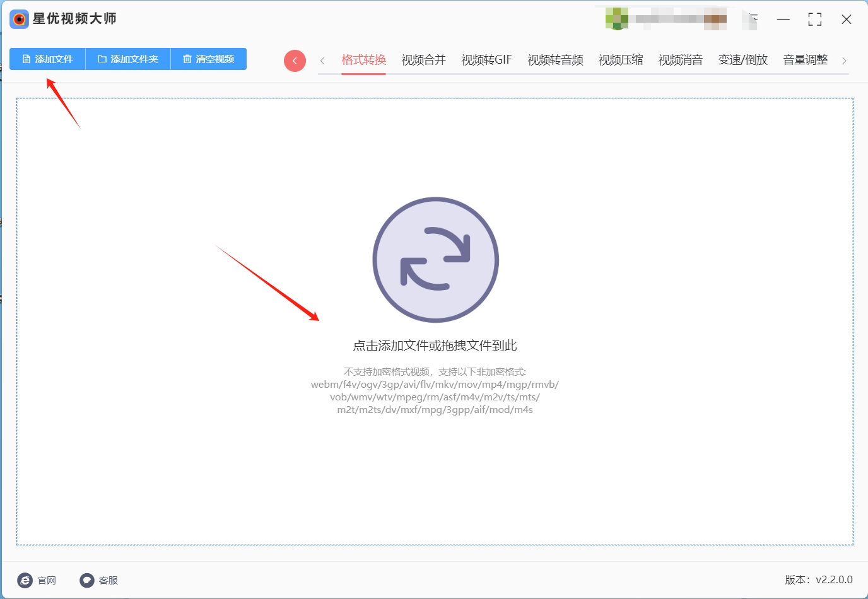Viewport: 868px width, 599px height.
Task: Select the 音量调整 tab
Action: (x=806, y=60)
